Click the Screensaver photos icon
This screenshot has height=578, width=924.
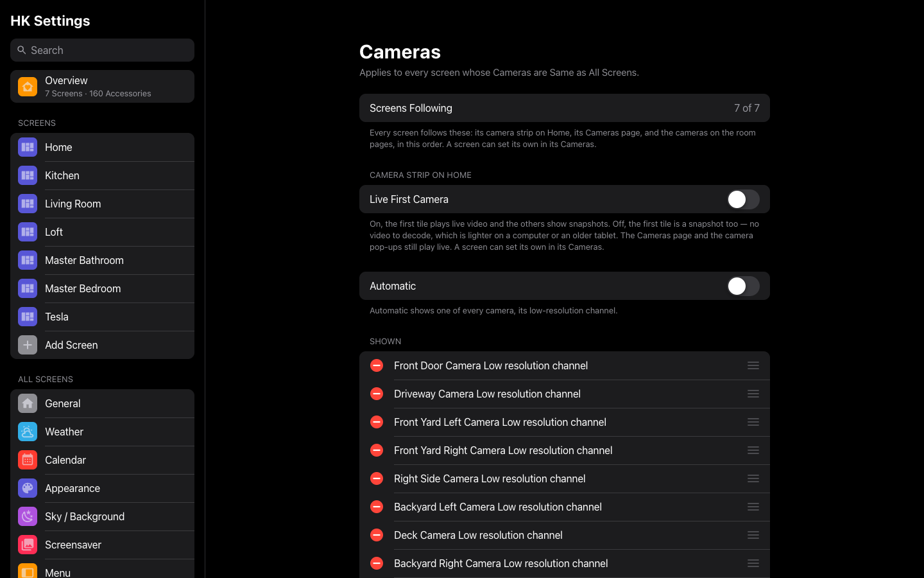pyautogui.click(x=28, y=545)
